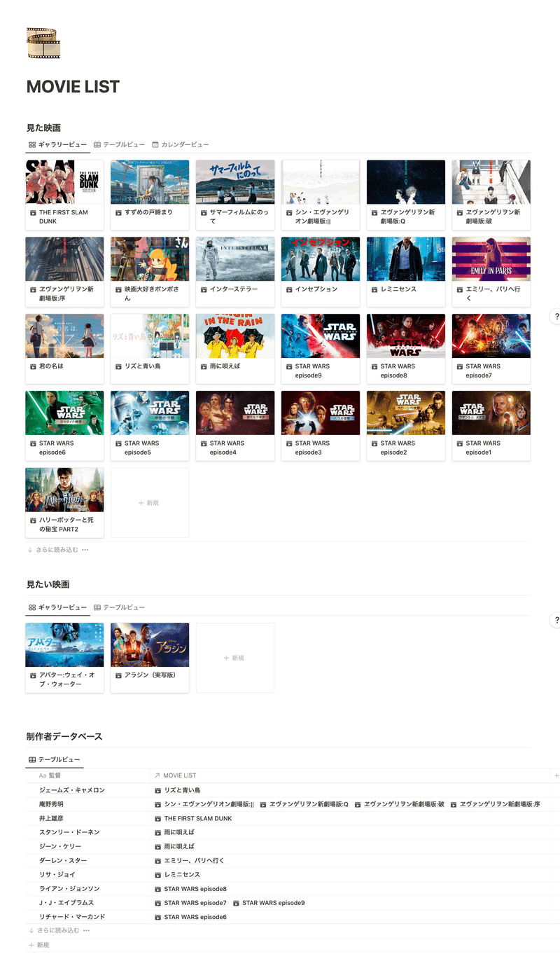The width and height of the screenshot is (560, 973).
Task: Open STAR WARS episode8 gallery card
Action: pos(406,349)
